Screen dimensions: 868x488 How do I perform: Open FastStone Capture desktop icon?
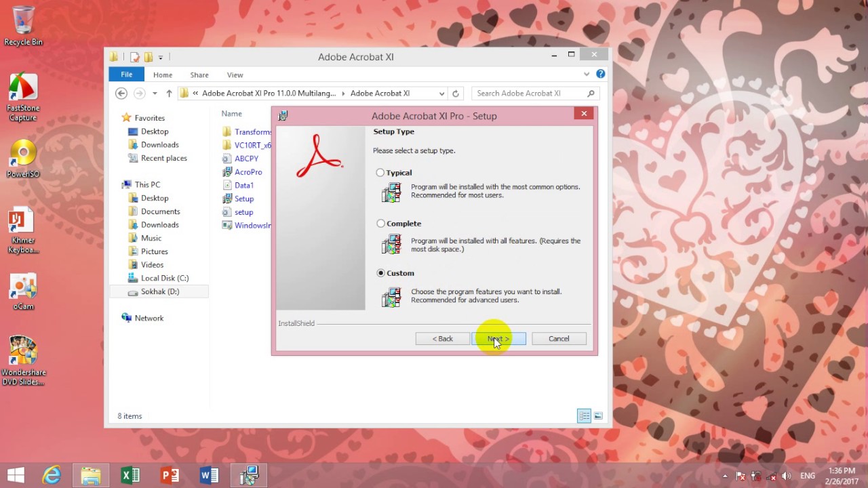[x=23, y=97]
